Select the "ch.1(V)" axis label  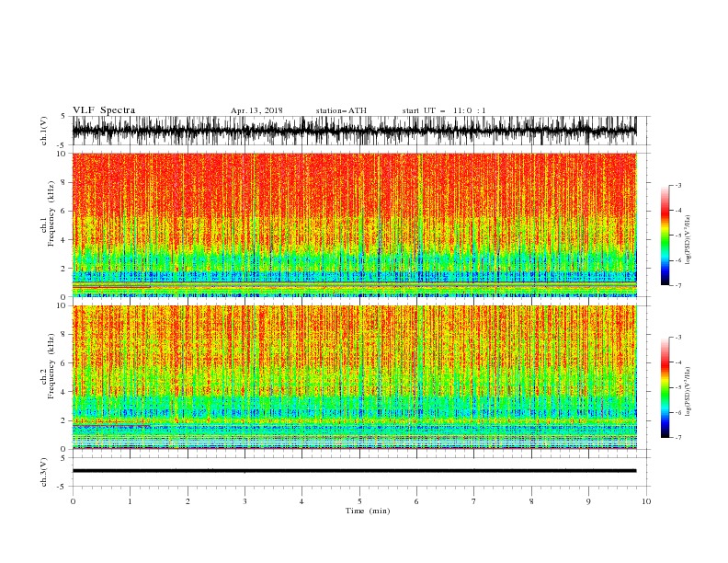(44, 131)
